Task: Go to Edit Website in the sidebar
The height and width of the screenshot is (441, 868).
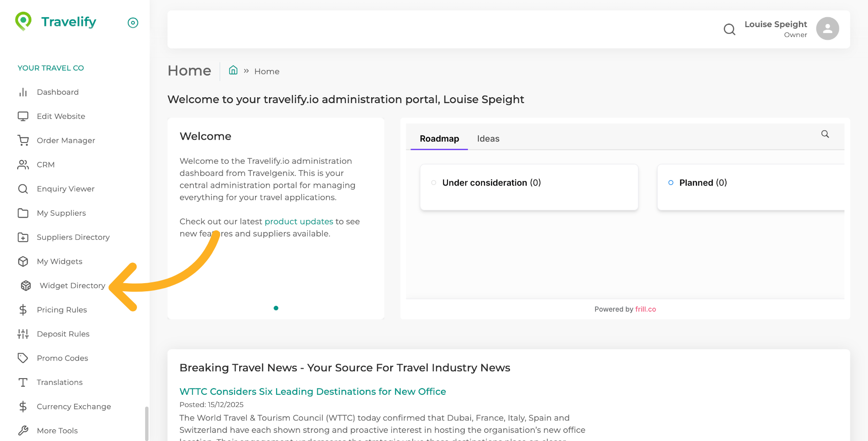Action: tap(61, 116)
